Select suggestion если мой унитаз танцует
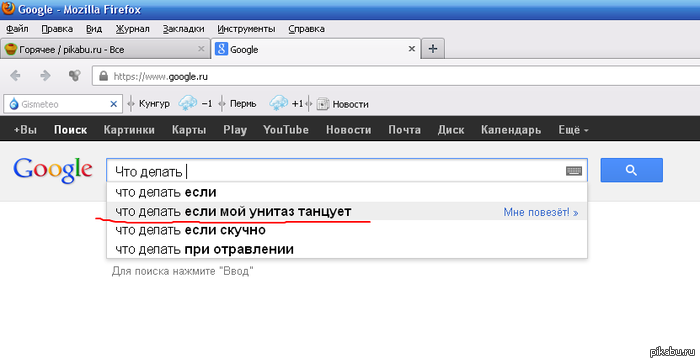Screen dimensions: 700x363 tap(347, 211)
